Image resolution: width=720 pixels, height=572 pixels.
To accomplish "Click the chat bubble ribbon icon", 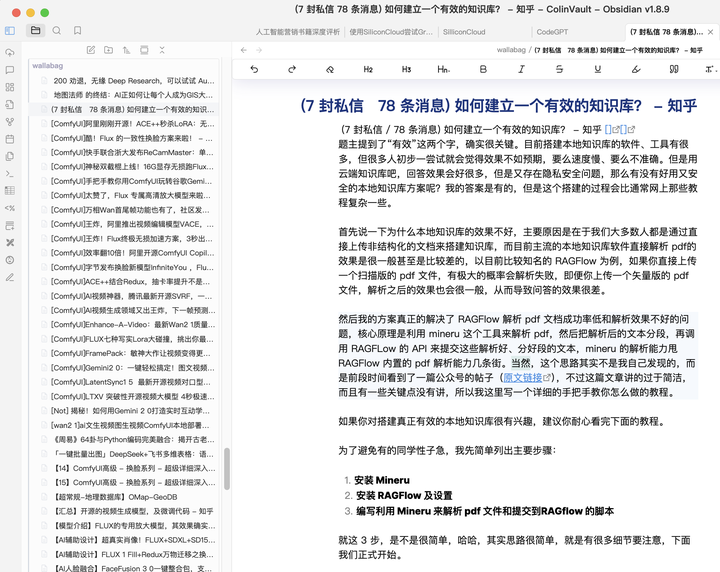I will (10, 70).
